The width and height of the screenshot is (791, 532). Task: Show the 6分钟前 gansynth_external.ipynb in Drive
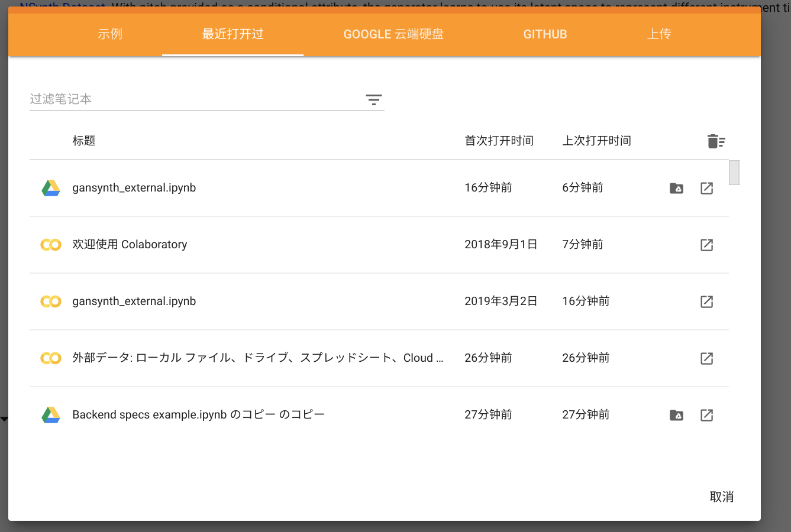pos(676,189)
